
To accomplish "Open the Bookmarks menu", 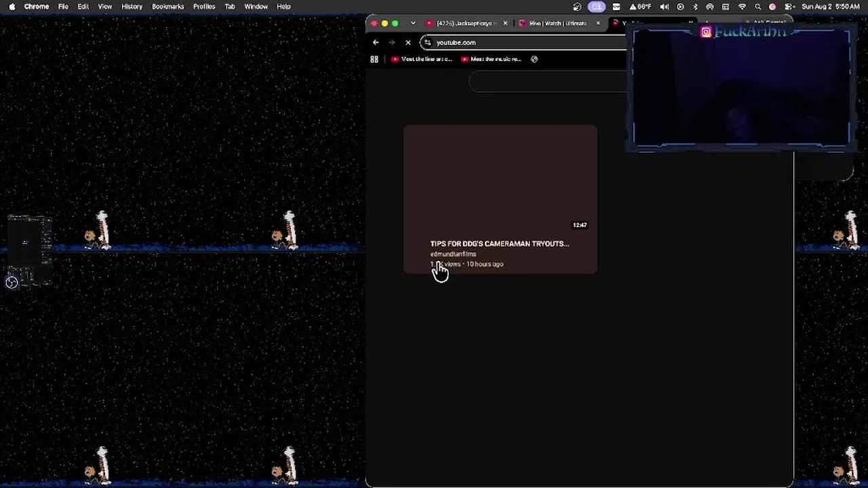I will (168, 7).
